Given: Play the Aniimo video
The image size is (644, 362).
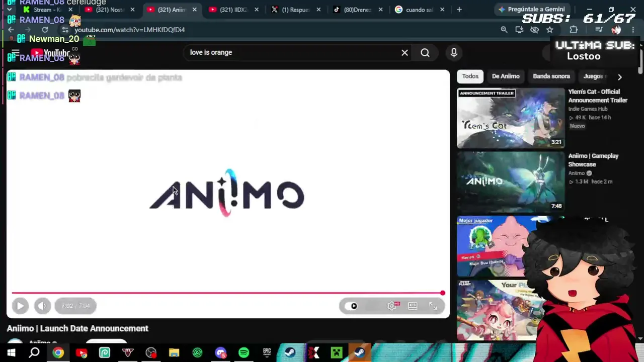Looking at the screenshot, I should click(x=20, y=306).
